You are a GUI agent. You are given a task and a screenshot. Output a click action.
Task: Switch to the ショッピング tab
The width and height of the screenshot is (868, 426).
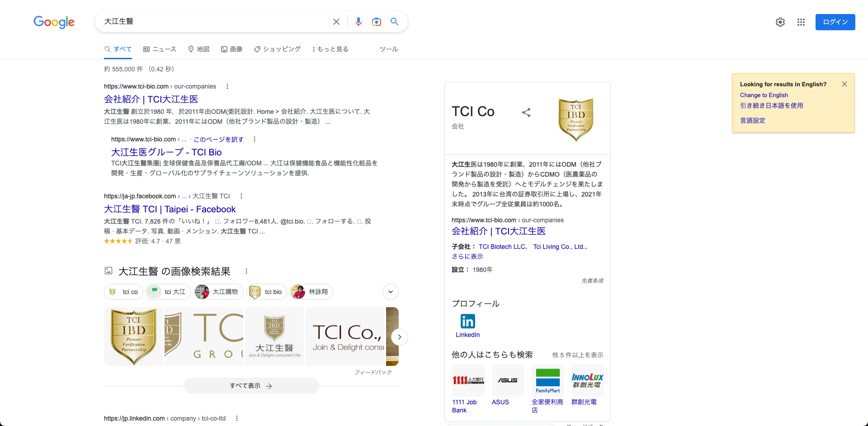(x=278, y=49)
